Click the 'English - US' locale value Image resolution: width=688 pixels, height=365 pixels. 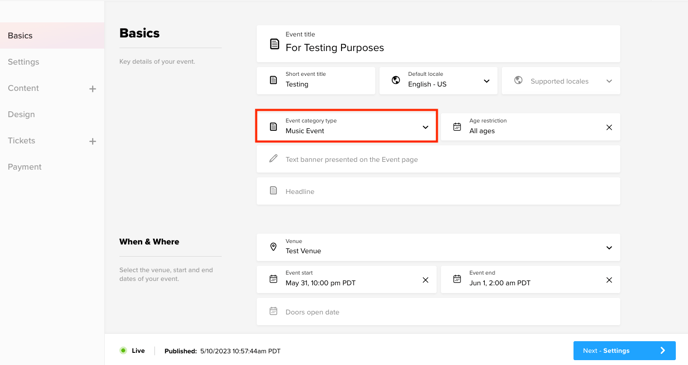pyautogui.click(x=427, y=84)
